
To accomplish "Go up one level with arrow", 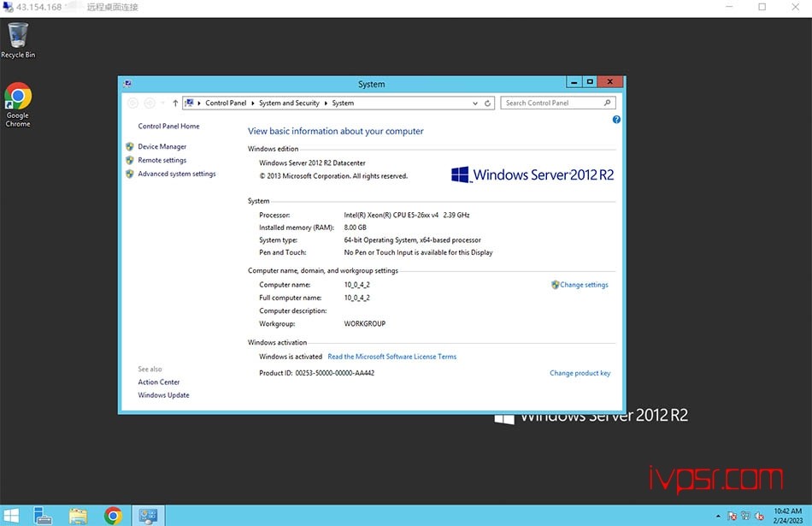I will [175, 103].
